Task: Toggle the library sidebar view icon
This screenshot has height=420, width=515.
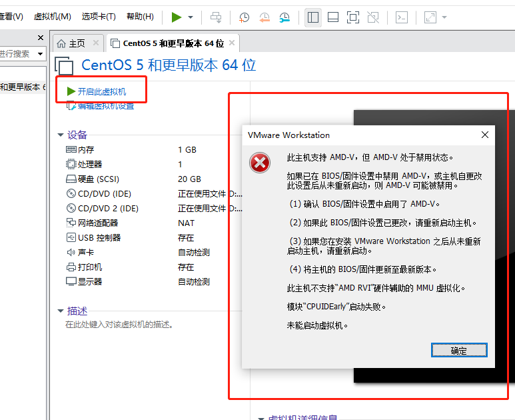Action: (x=313, y=17)
